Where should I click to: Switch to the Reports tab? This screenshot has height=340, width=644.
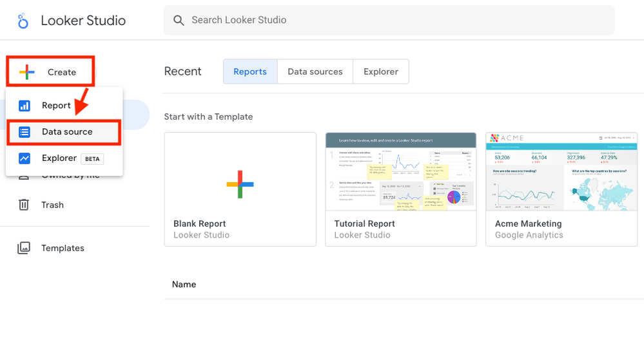250,71
